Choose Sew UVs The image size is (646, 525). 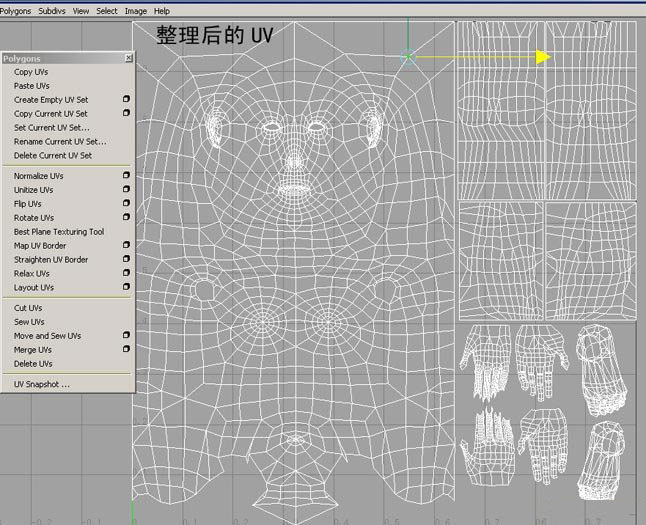click(x=29, y=322)
